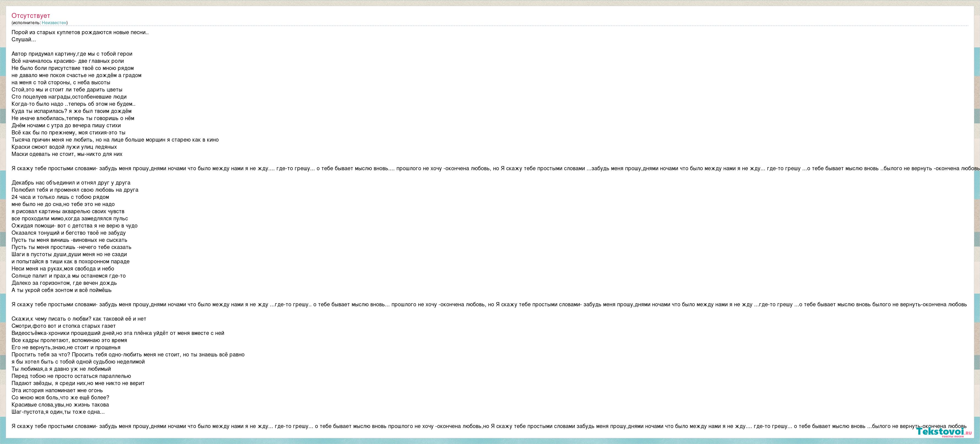Click the line 'Шаг-пустота,я один,ты тоже одна...'
Image resolution: width=980 pixels, height=444 pixels.
click(58, 412)
